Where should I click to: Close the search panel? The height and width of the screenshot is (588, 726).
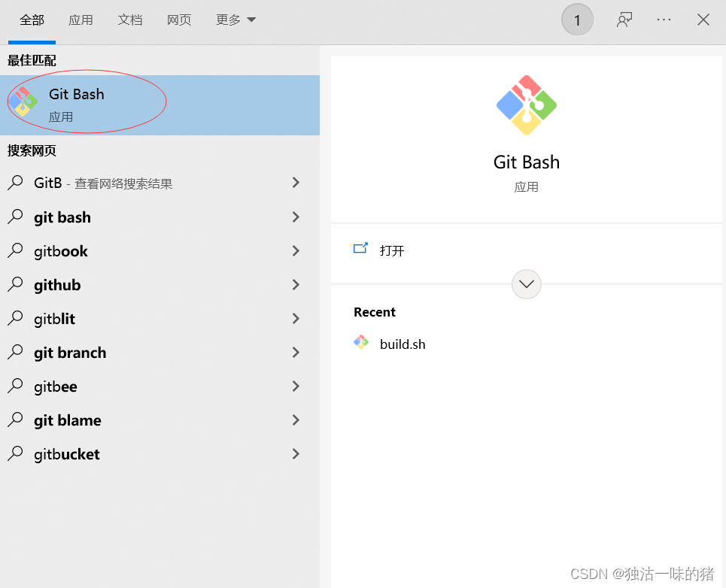click(703, 20)
